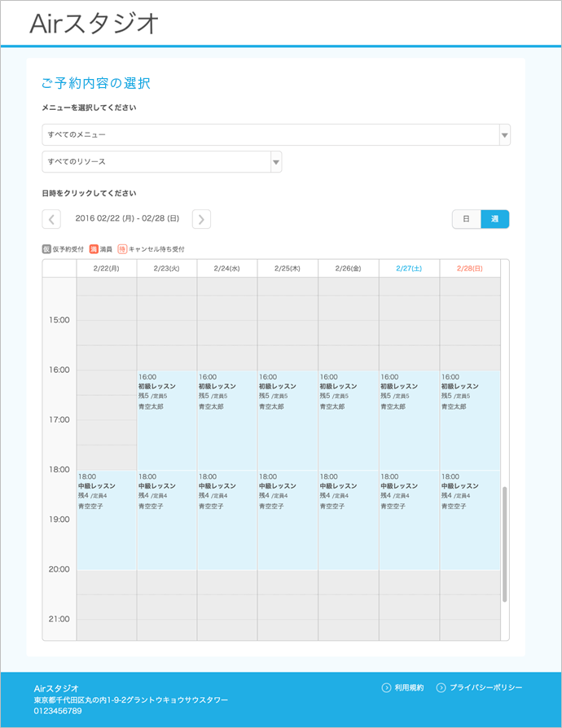Click the Airスタジオ header logo
The image size is (562, 728).
[94, 24]
